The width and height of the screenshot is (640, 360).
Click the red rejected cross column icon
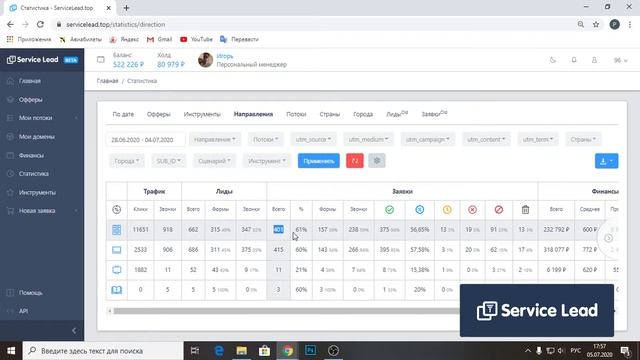472,209
